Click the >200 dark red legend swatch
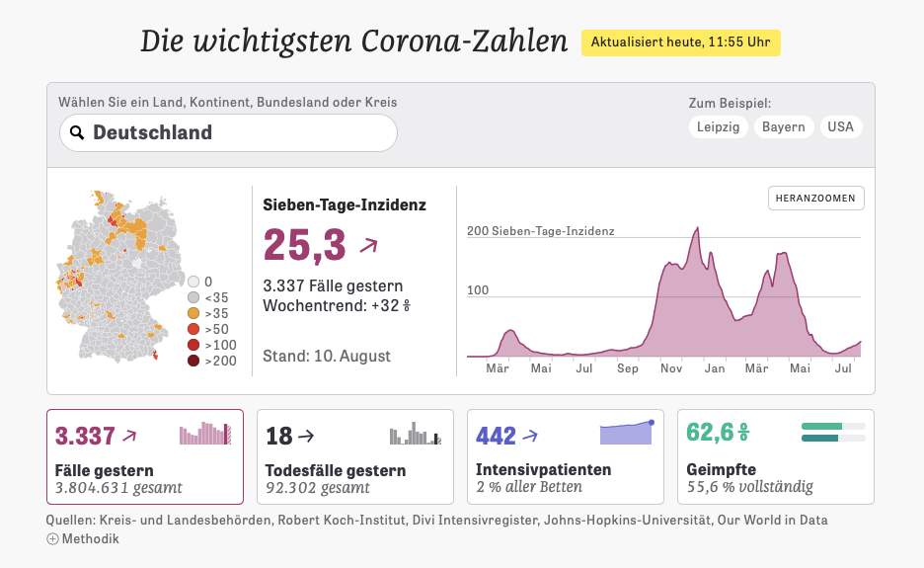Screen dimensions: 924x568 (193, 362)
